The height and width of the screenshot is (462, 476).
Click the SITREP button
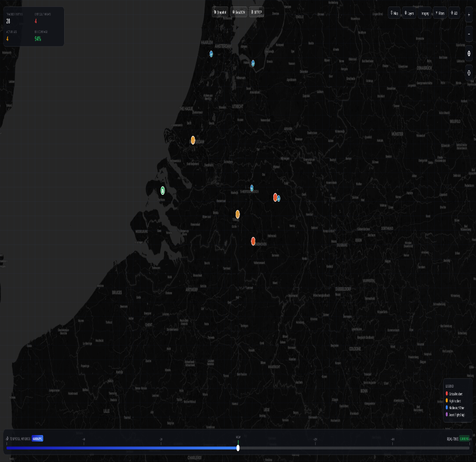pyautogui.click(x=257, y=12)
